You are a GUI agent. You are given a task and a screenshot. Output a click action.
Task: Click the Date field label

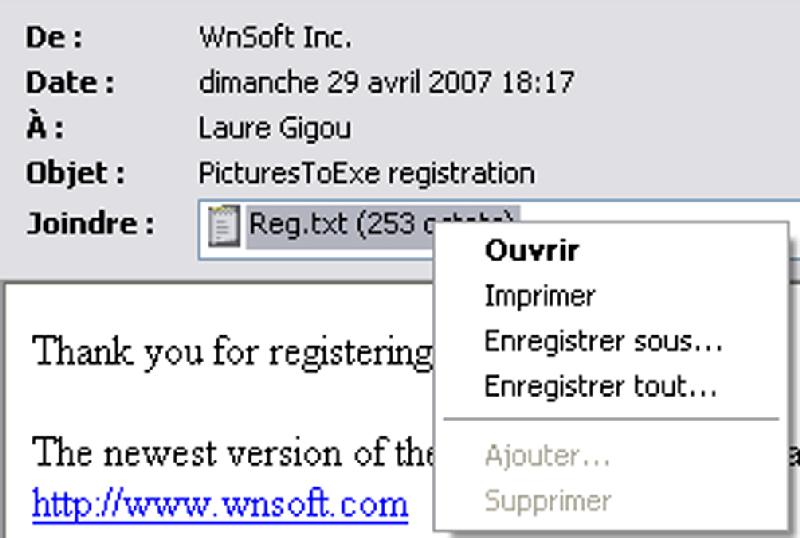[70, 82]
